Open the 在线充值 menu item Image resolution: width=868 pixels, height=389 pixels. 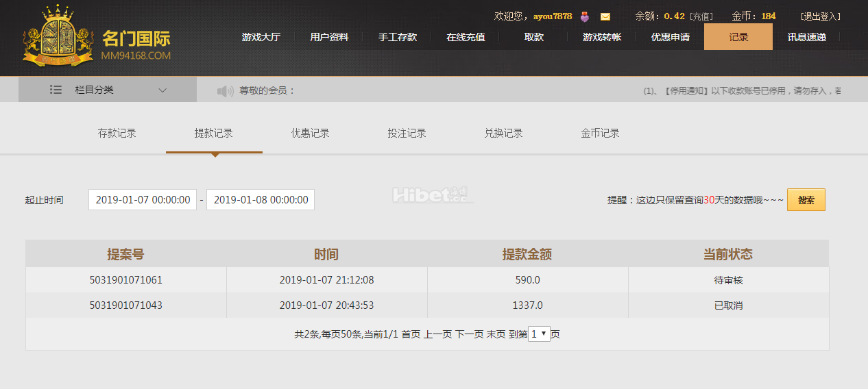tap(466, 37)
